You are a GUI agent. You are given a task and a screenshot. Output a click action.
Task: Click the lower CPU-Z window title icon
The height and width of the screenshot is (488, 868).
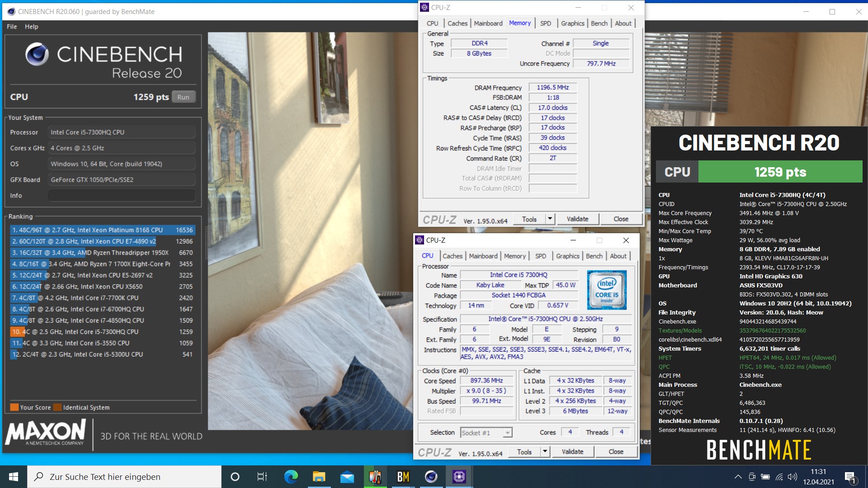point(420,240)
